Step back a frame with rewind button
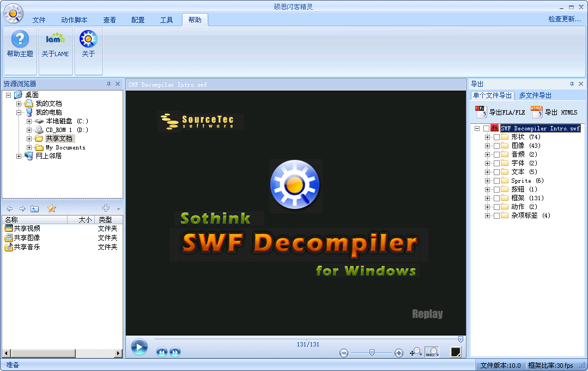The height and width of the screenshot is (371, 588). coord(162,352)
